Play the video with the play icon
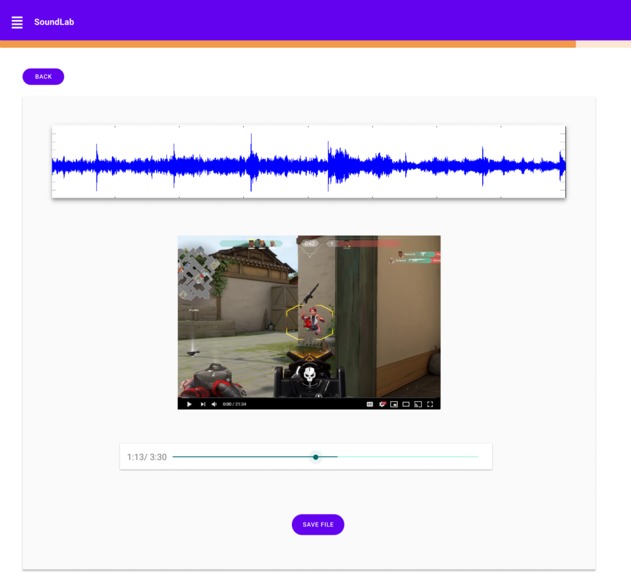631x573 pixels. [189, 404]
